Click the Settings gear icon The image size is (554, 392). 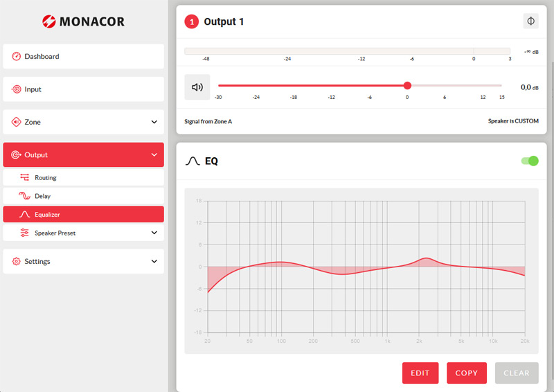click(17, 262)
